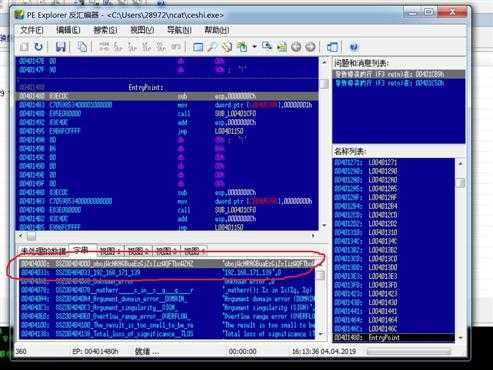493x370 pixels.
Task: Click the 16:13:36 04.04.2019 status bar timestamp
Action: (324, 351)
